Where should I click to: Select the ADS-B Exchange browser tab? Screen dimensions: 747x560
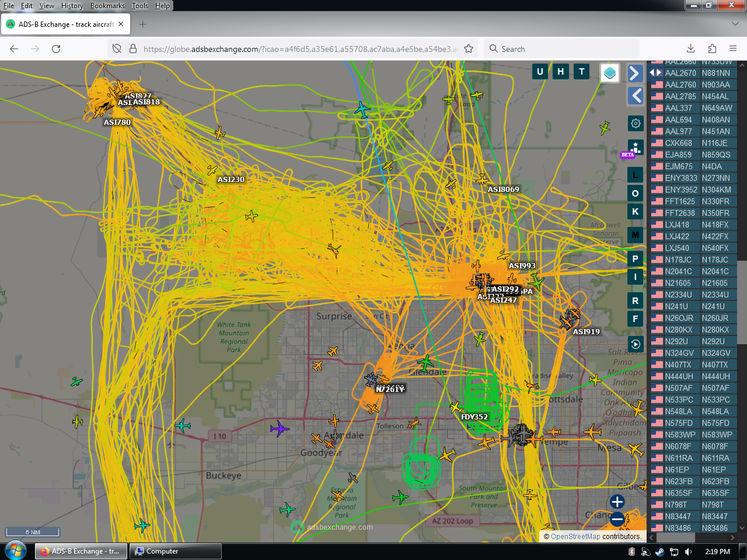pos(65,24)
